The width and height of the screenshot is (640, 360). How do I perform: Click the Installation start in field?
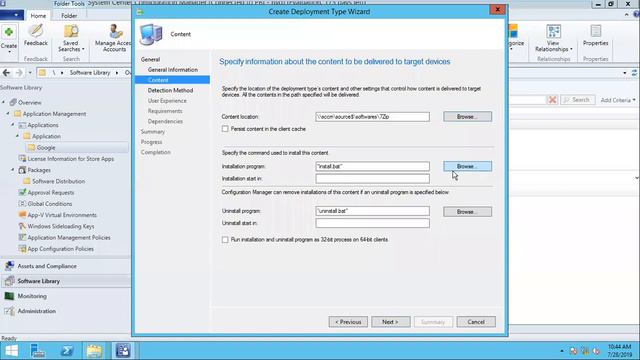(372, 179)
